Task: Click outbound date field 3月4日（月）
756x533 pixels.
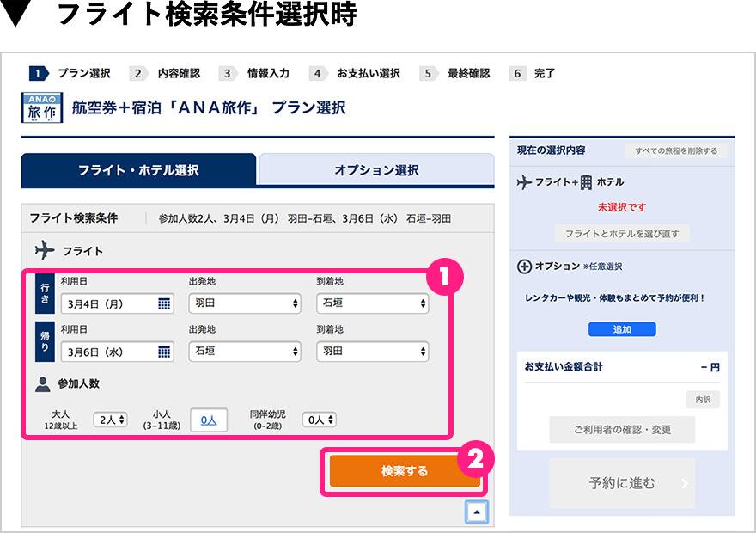Action: [107, 303]
